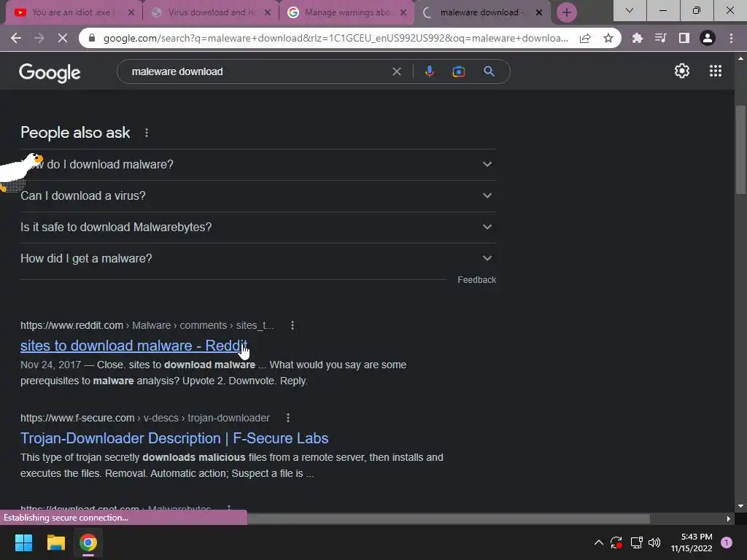Search by image with camera icon

pos(458,71)
